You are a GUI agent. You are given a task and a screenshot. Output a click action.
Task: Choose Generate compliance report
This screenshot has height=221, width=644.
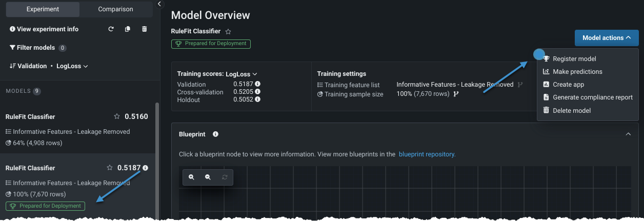592,97
